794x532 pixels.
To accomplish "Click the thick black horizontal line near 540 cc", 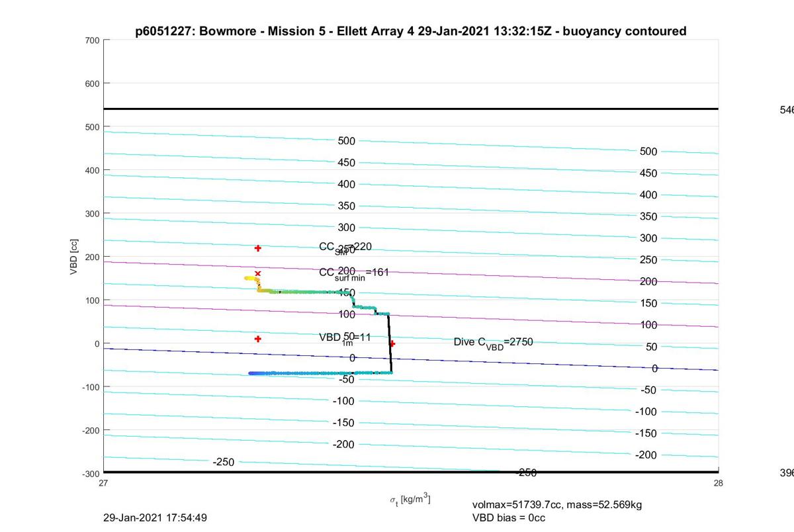I will pyautogui.click(x=411, y=109).
